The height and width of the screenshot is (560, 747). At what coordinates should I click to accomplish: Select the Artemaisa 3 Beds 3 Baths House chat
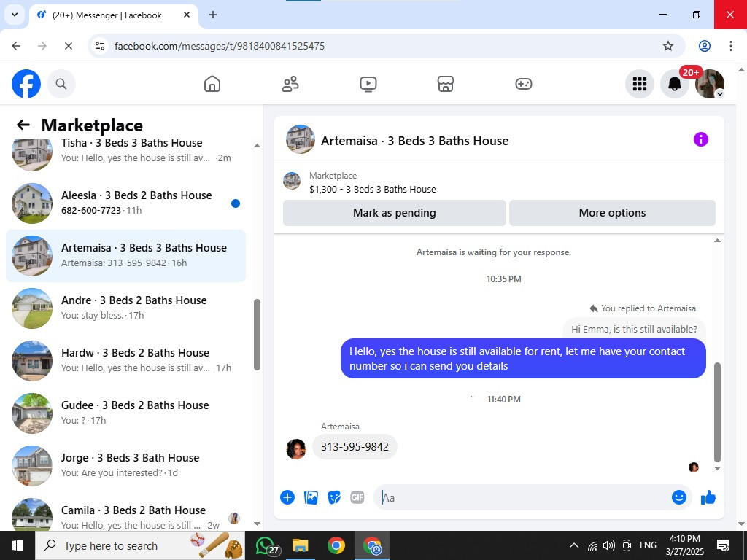tap(125, 256)
